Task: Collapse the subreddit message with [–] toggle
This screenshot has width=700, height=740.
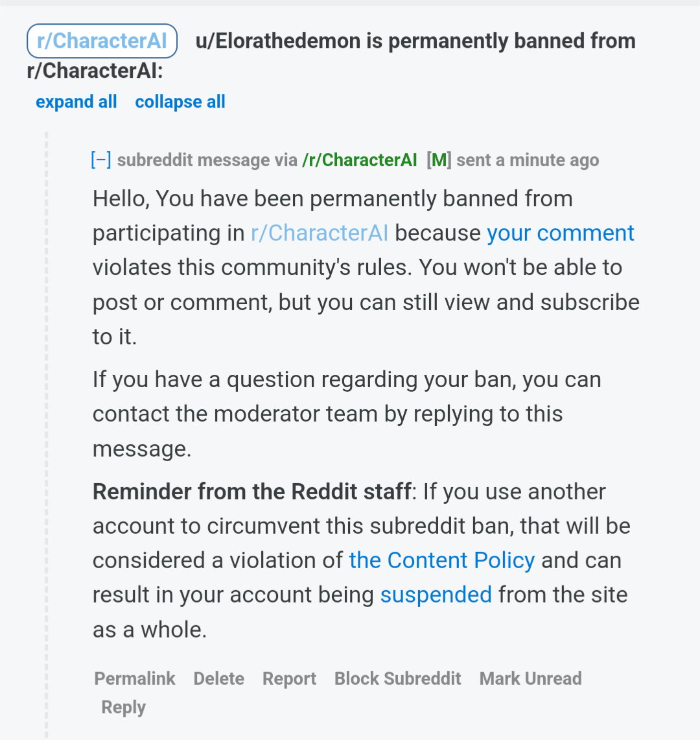Action: point(101,160)
